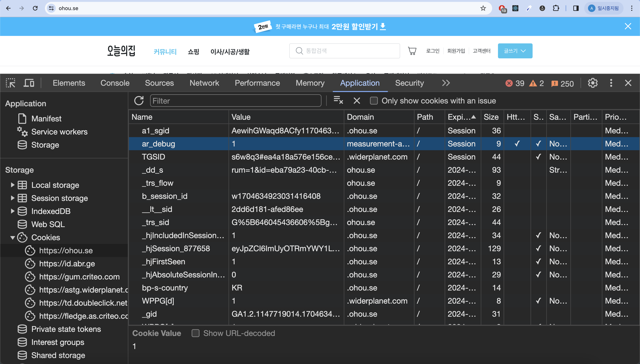
Task: Click the 로그인 link
Action: [432, 51]
